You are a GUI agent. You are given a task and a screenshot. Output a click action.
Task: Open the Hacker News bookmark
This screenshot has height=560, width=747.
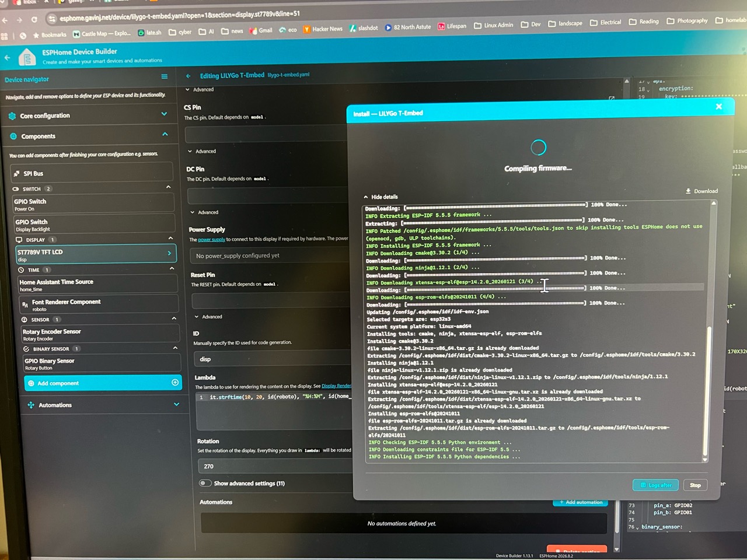pyautogui.click(x=323, y=29)
